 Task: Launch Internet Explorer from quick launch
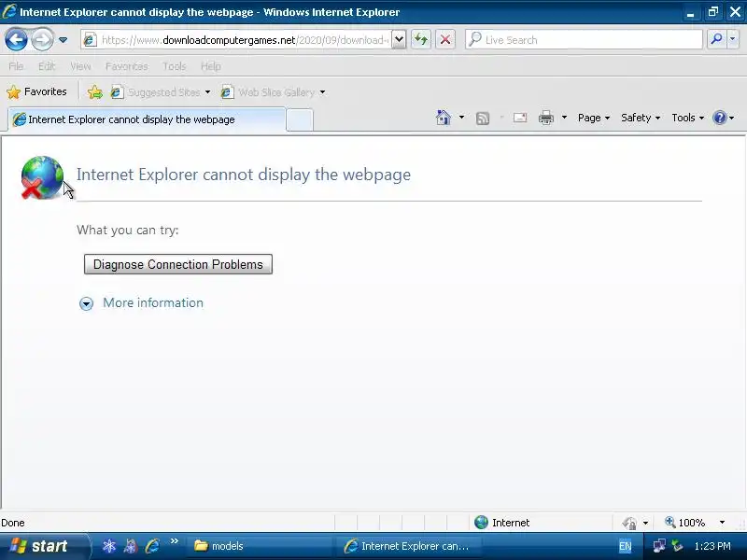(x=152, y=546)
